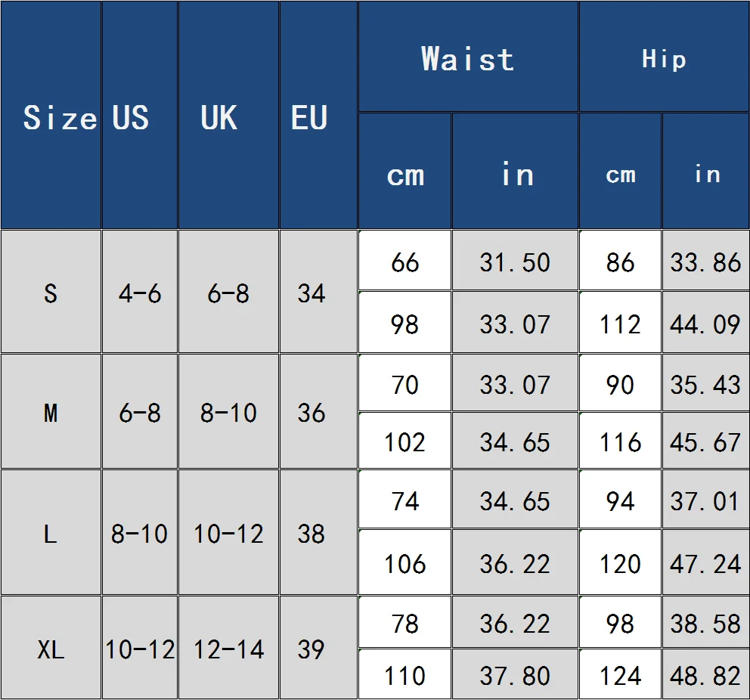Select the S size cell
The image size is (750, 700).
pos(51,292)
